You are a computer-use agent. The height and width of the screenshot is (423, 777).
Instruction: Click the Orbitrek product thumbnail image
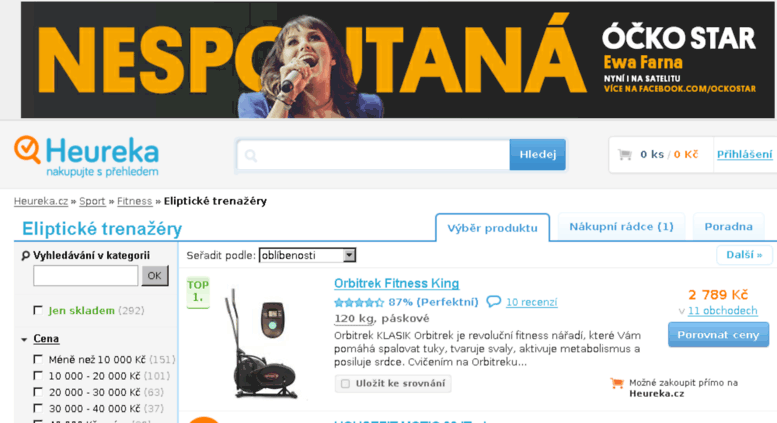(263, 343)
